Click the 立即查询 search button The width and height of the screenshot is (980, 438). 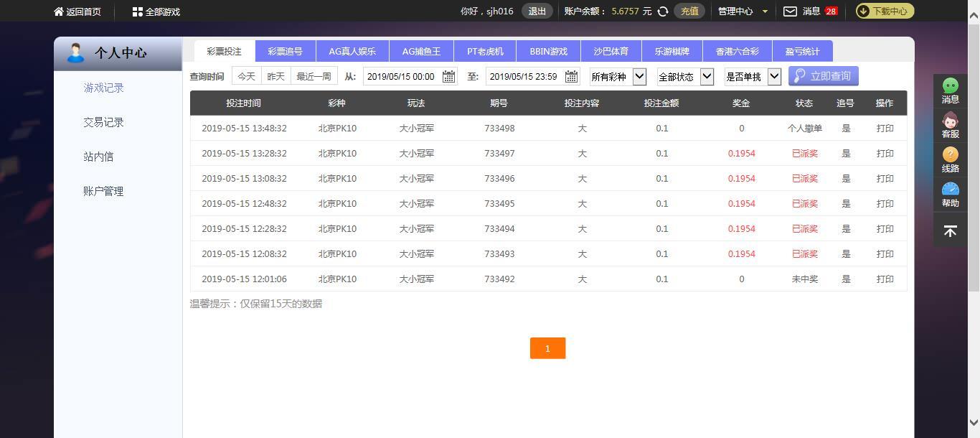pos(823,76)
